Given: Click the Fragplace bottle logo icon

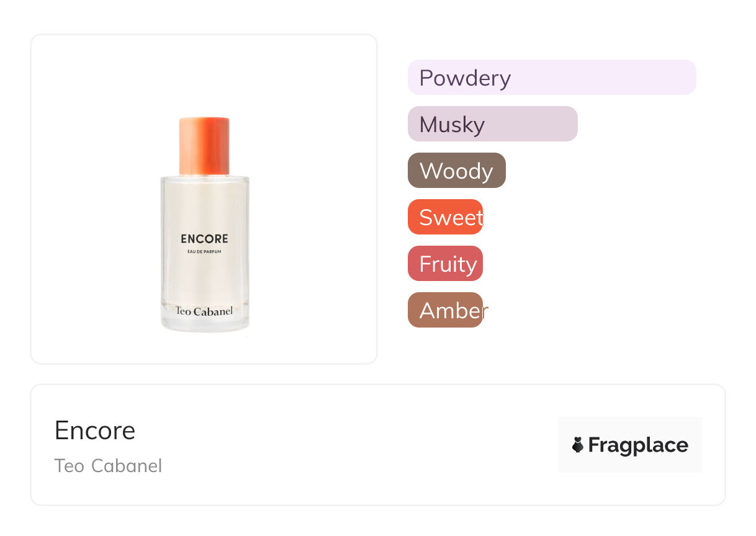Looking at the screenshot, I should [x=578, y=445].
